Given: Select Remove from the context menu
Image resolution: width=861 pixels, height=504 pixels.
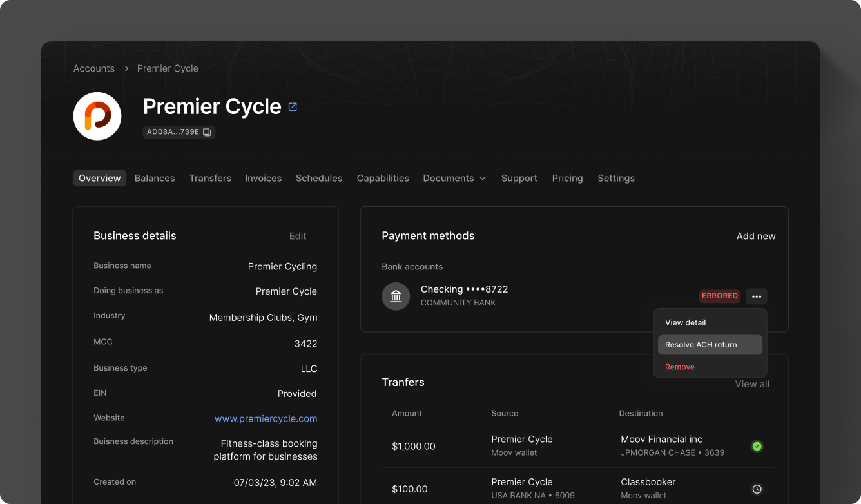Looking at the screenshot, I should [x=710, y=367].
